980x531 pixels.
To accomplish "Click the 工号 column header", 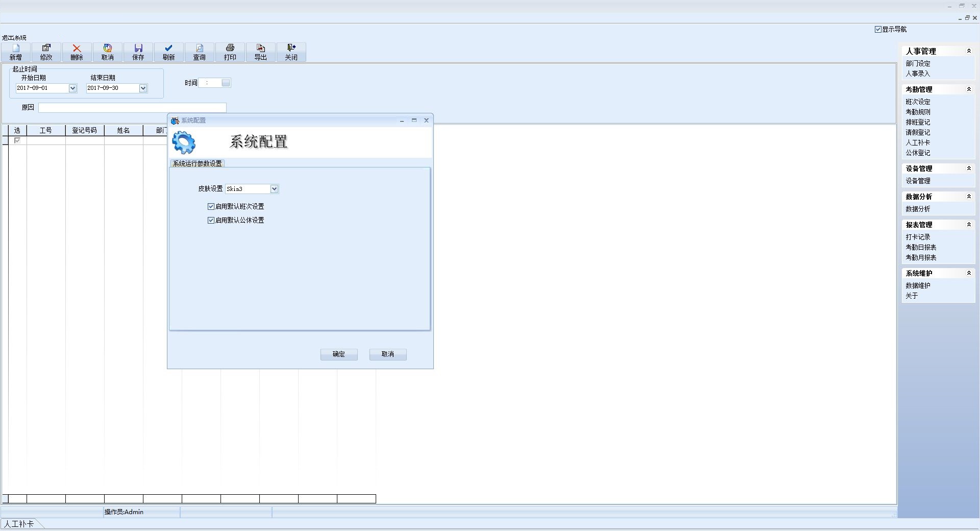I will [x=46, y=130].
